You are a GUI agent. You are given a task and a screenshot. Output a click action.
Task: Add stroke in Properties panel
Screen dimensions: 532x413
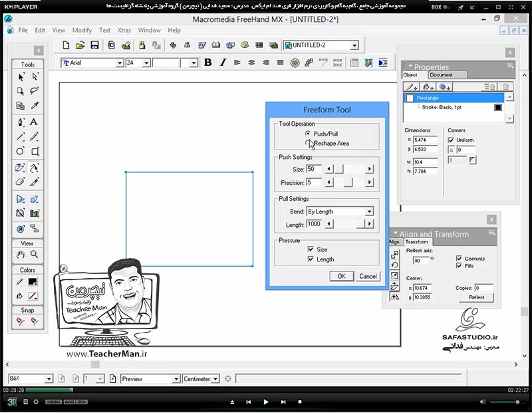tap(412, 87)
